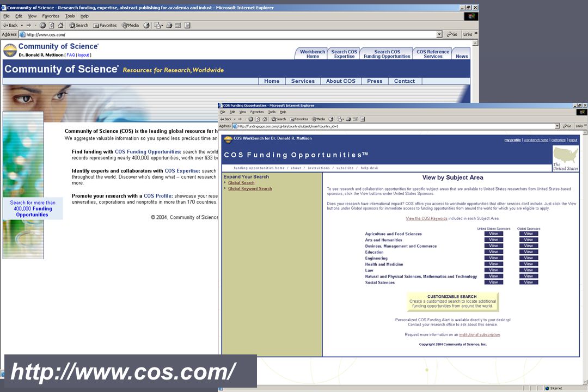Open Favorites in the COS Funding Opportunities window toolbar
588x392 pixels.
click(299, 119)
